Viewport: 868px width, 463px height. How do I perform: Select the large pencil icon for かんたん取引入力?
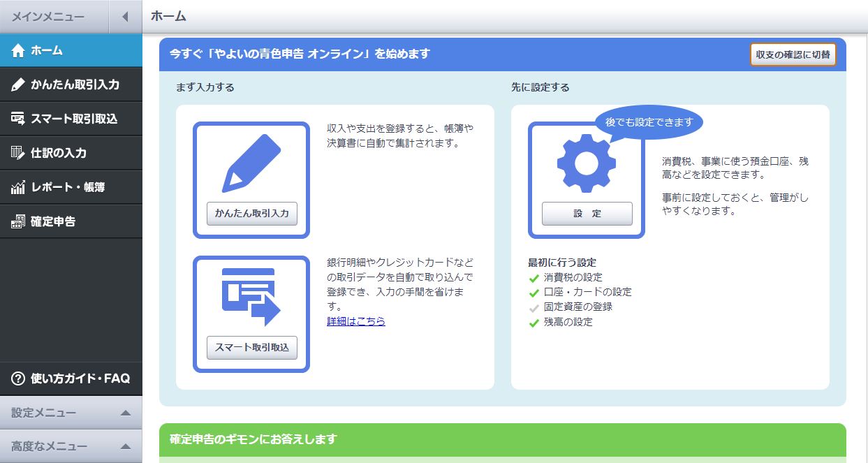tap(250, 161)
